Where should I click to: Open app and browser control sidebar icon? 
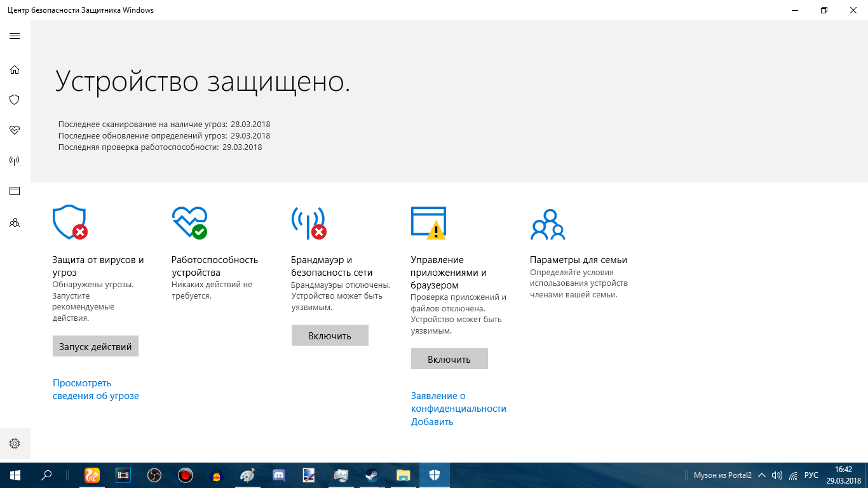(x=15, y=191)
